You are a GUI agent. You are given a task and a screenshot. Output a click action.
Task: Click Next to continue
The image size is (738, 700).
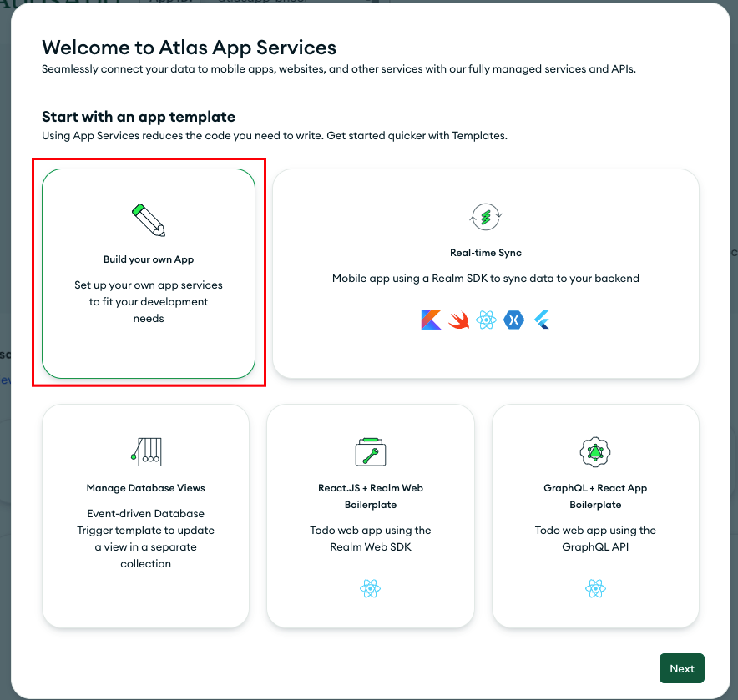click(x=681, y=668)
